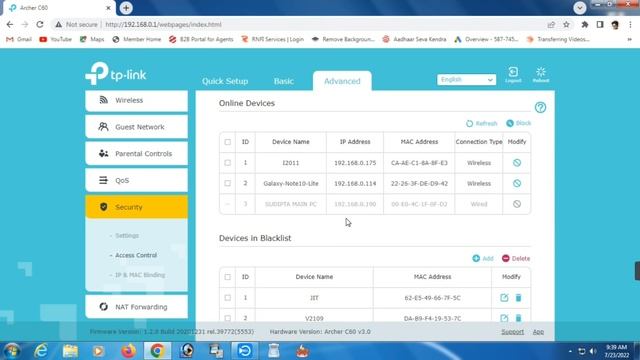Check the JIT blacklist row checkbox
The width and height of the screenshot is (640, 360).
(x=228, y=298)
